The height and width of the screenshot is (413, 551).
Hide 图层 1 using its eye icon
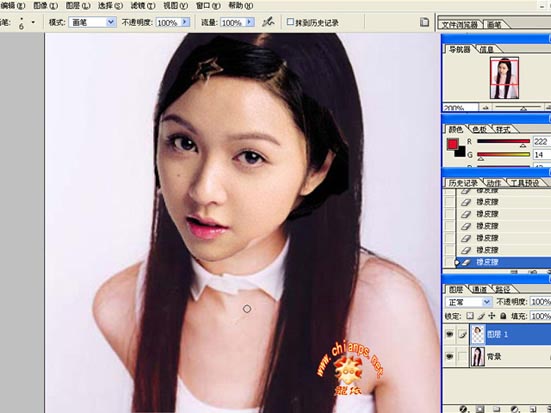tap(449, 334)
